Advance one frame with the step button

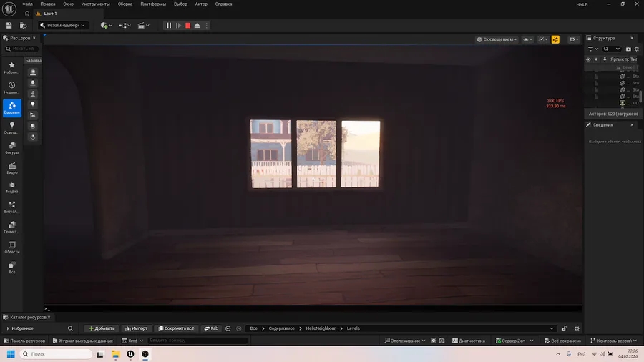pos(178,26)
